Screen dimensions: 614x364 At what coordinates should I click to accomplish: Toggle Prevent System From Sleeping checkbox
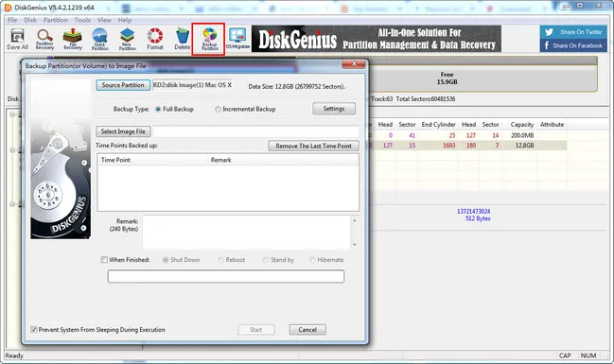pyautogui.click(x=34, y=330)
